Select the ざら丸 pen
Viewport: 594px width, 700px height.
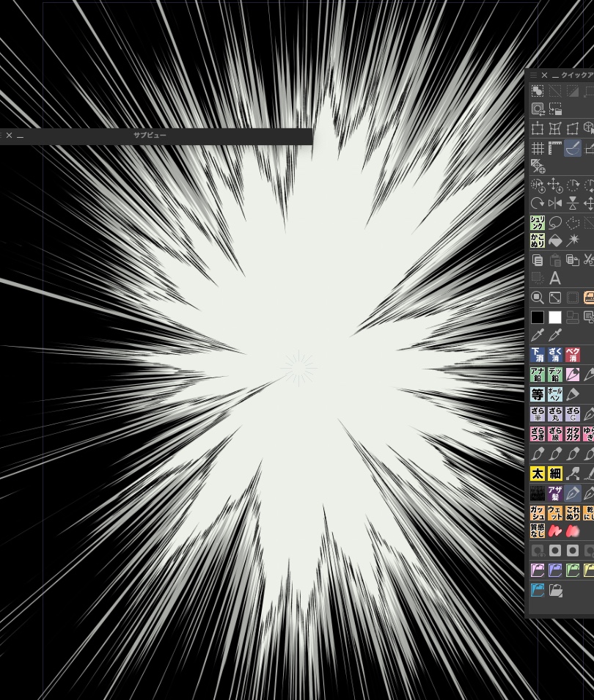(555, 414)
